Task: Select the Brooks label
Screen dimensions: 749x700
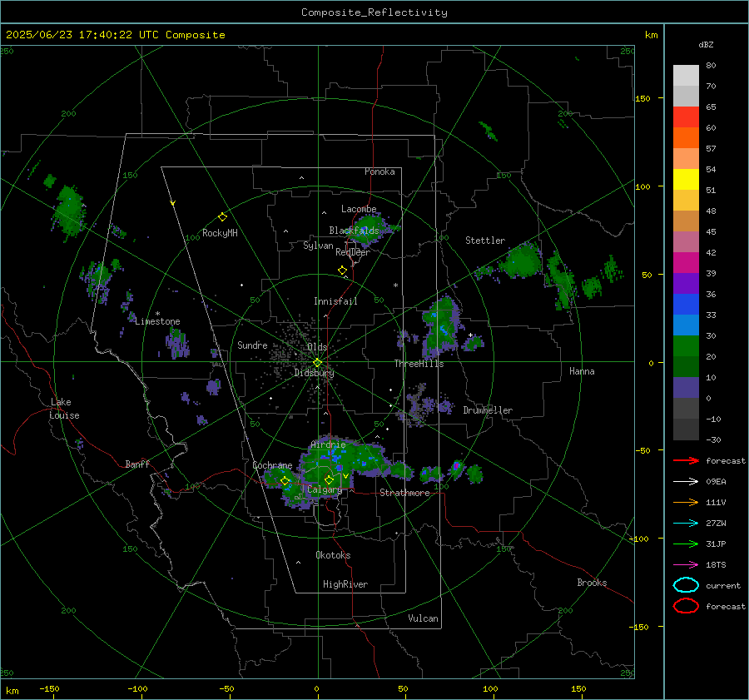Action: coord(592,583)
